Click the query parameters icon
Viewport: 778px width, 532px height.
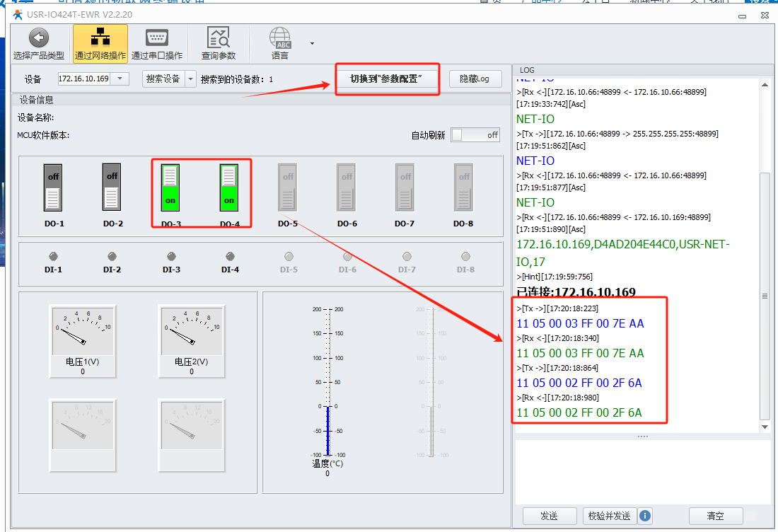tap(218, 38)
